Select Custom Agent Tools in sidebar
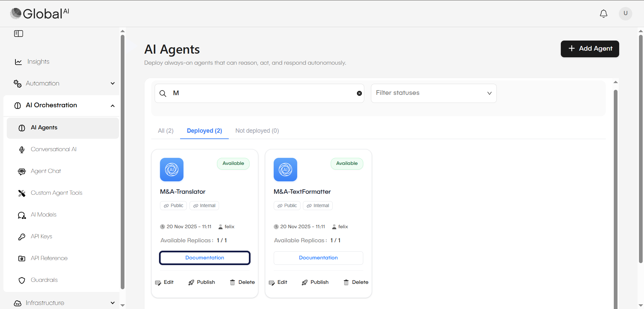 coord(56,193)
